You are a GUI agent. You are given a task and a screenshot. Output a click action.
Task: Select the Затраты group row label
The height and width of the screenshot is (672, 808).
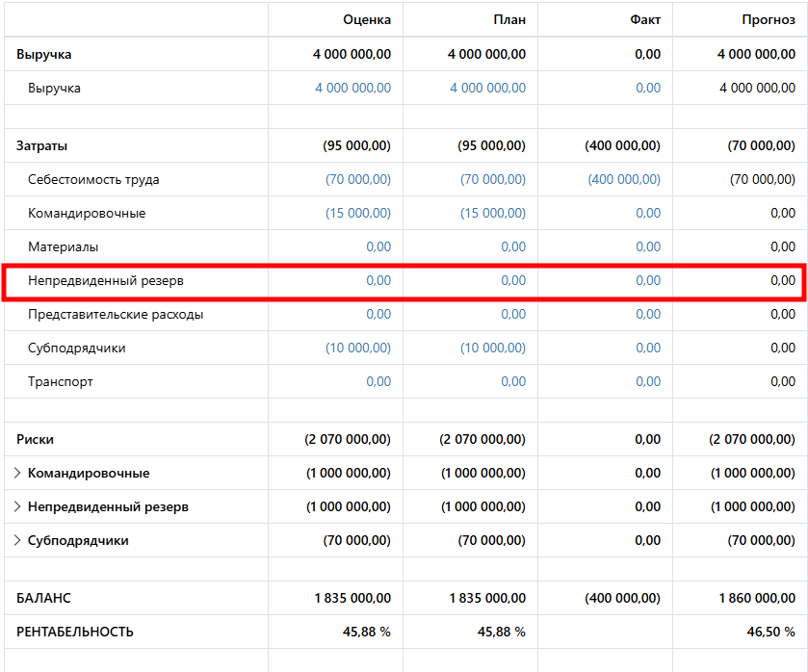pos(41,145)
